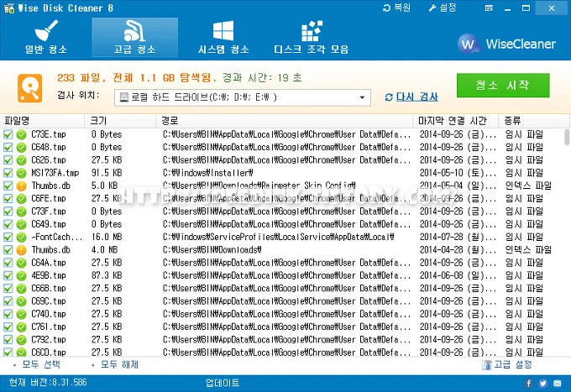Uncheck the 4.0 MB Thumbs.db checkbox
Viewport: 571px width, 392px height.
pyautogui.click(x=8, y=250)
